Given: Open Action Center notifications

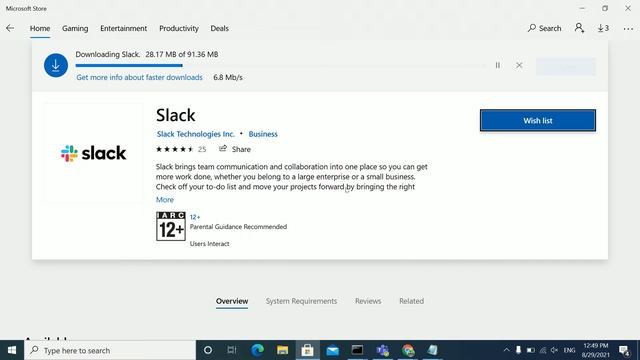Looking at the screenshot, I should [x=624, y=350].
